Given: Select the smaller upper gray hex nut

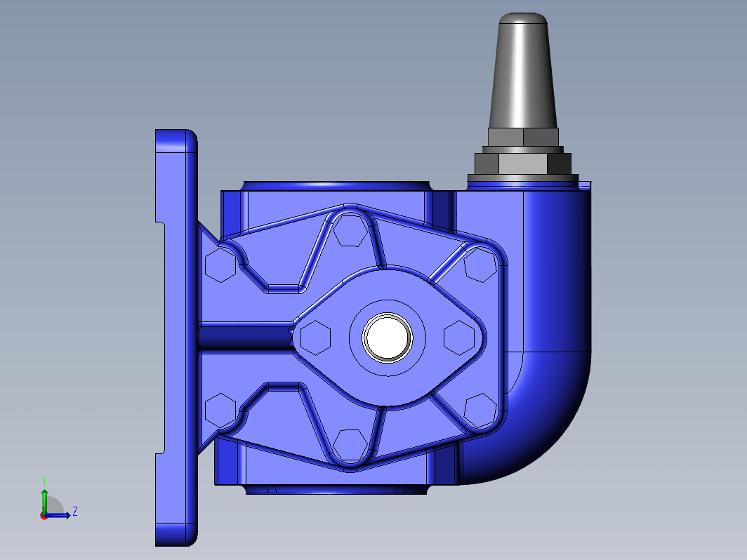Looking at the screenshot, I should (x=523, y=137).
